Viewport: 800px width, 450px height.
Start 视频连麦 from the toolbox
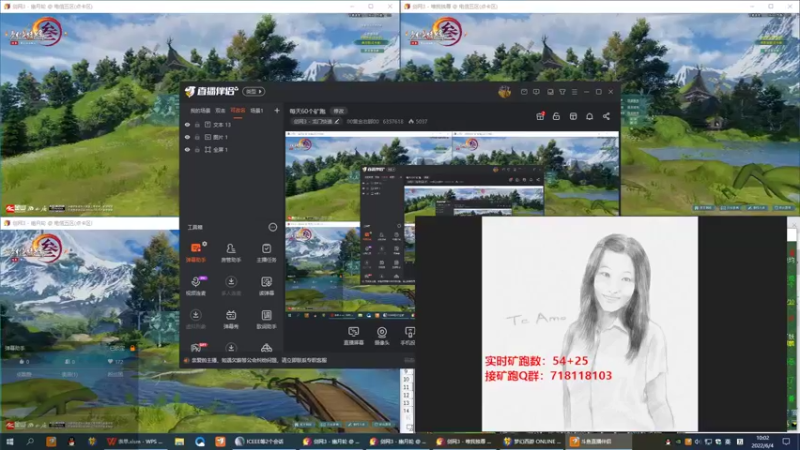(x=196, y=286)
